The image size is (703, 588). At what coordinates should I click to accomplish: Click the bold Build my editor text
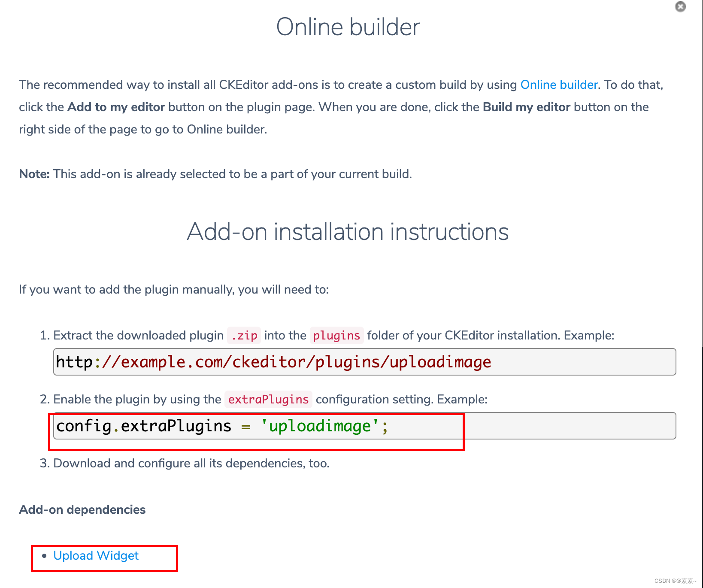[x=527, y=107]
